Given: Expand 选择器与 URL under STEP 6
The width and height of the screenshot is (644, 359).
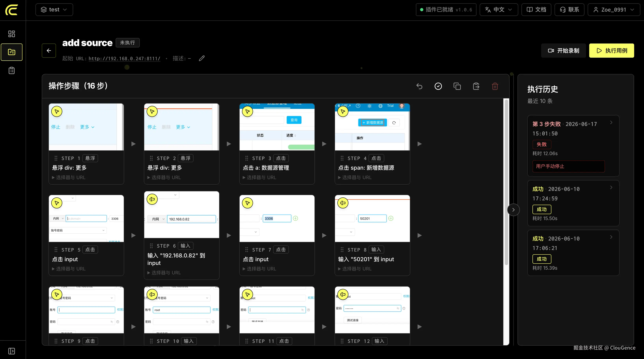Looking at the screenshot, I should (x=164, y=273).
